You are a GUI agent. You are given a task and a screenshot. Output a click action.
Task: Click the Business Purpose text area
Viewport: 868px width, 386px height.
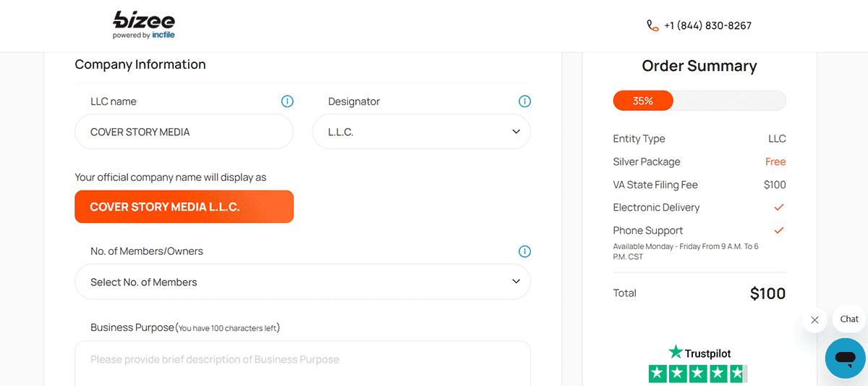302,363
